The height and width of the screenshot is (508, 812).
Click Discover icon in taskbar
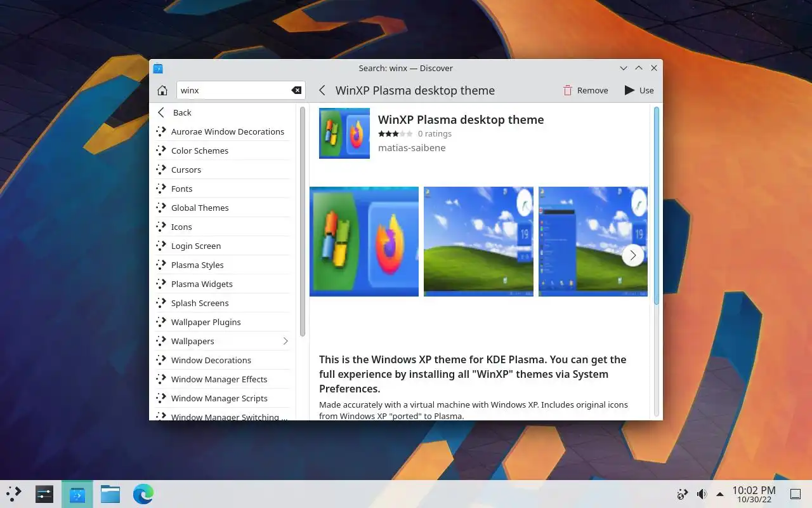click(77, 494)
